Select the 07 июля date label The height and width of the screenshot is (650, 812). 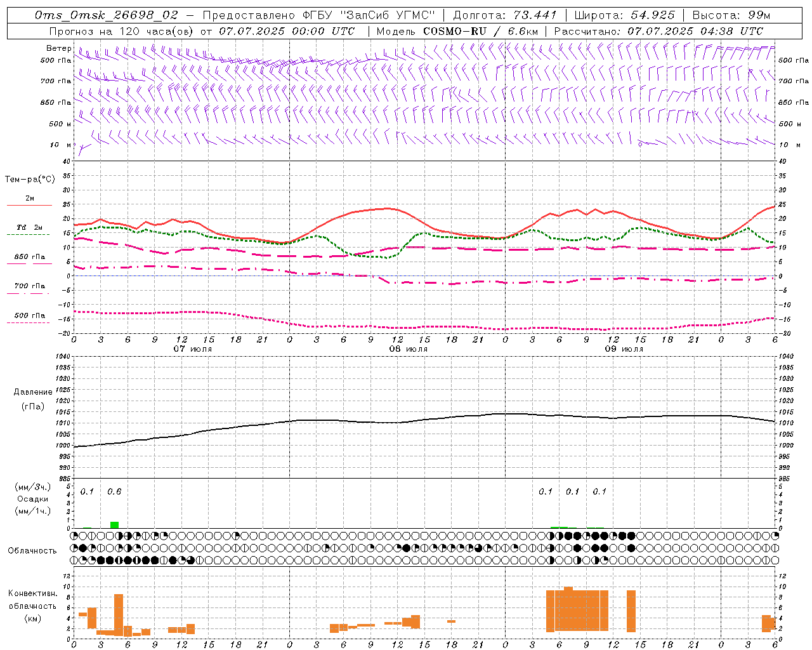point(193,349)
